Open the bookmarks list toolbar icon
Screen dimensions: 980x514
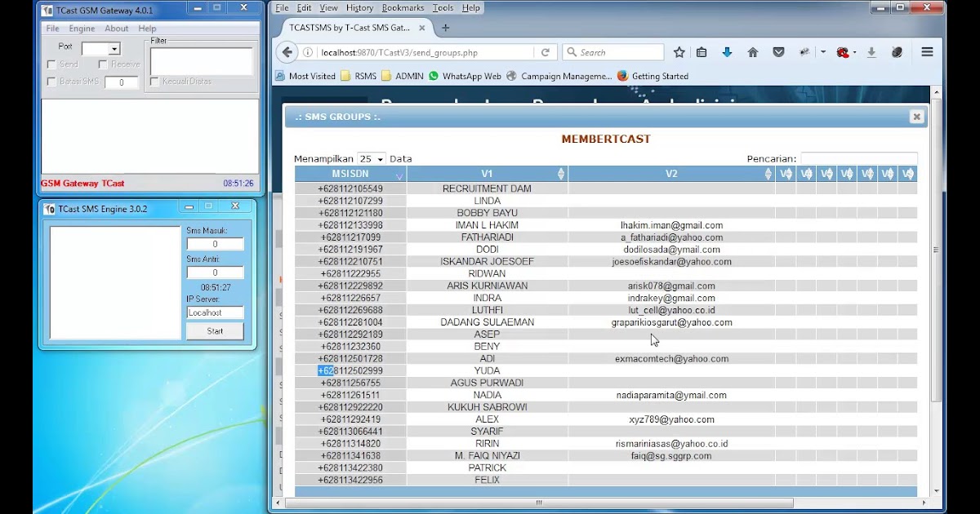(x=702, y=52)
